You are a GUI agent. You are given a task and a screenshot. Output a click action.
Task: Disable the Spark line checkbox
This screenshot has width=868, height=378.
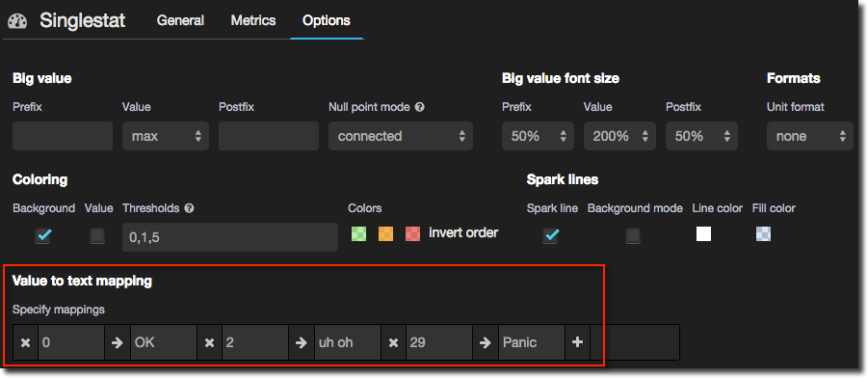[550, 235]
